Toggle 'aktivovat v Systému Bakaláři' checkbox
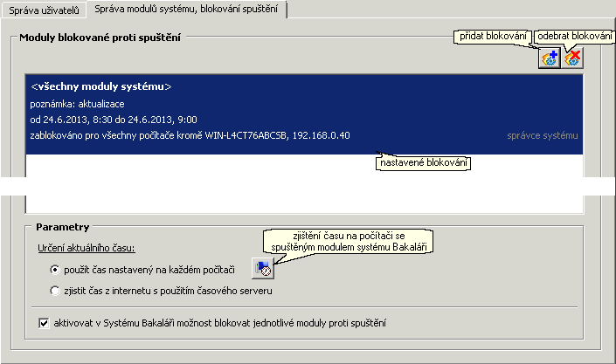The width and height of the screenshot is (616, 364). (44, 323)
